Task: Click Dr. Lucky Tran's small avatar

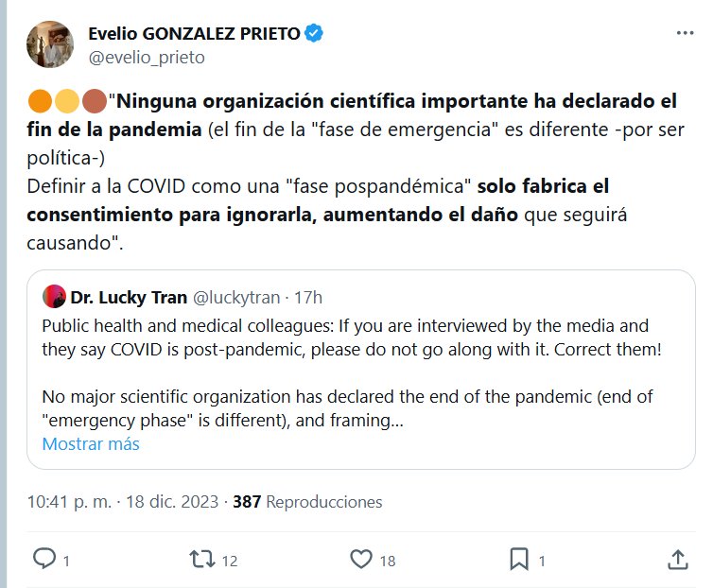Action: 54,297
